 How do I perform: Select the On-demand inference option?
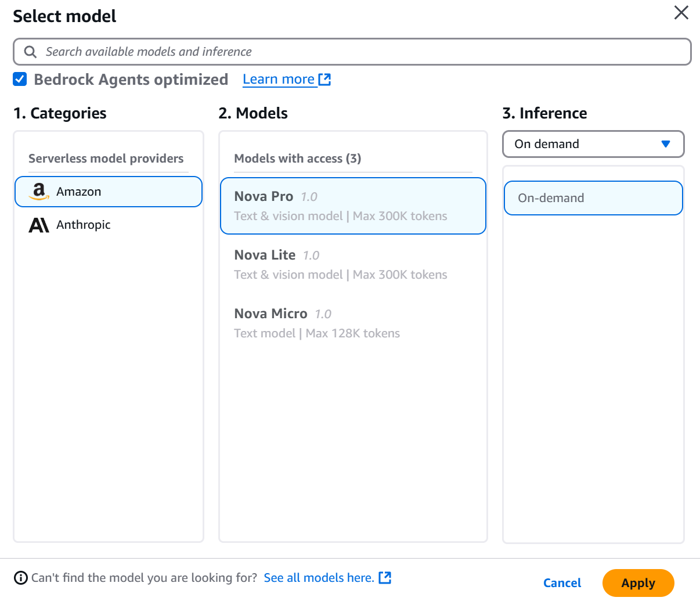(x=593, y=198)
